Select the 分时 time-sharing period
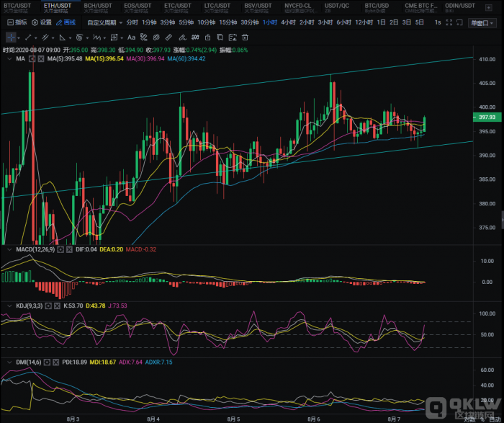 (132, 22)
